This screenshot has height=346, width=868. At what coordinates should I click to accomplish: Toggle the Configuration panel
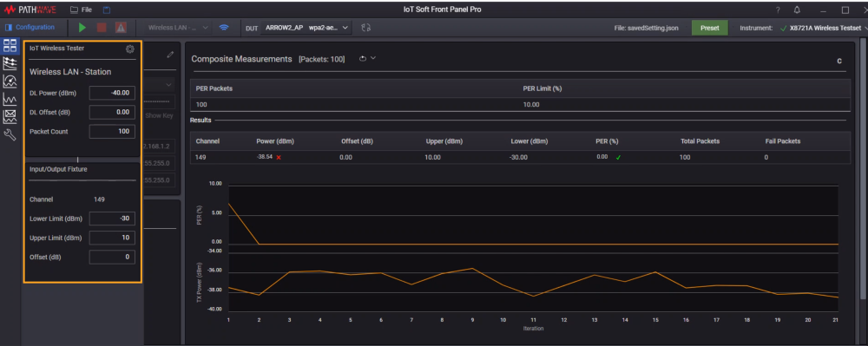click(30, 27)
